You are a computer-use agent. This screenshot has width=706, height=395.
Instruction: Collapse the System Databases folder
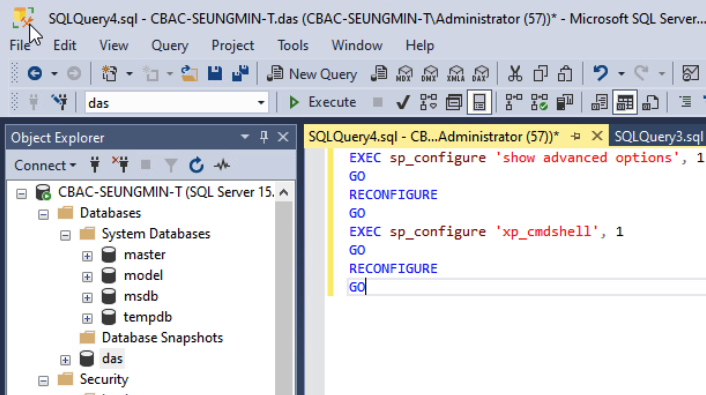tap(65, 235)
